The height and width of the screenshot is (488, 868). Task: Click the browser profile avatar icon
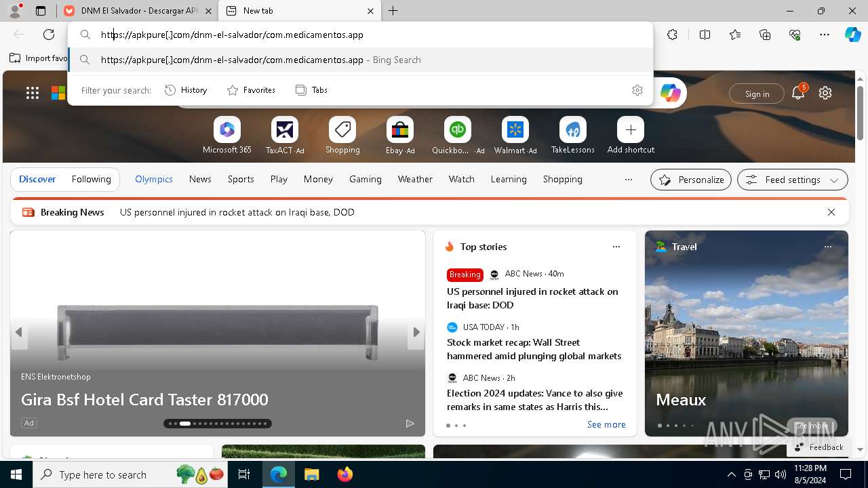(15, 11)
